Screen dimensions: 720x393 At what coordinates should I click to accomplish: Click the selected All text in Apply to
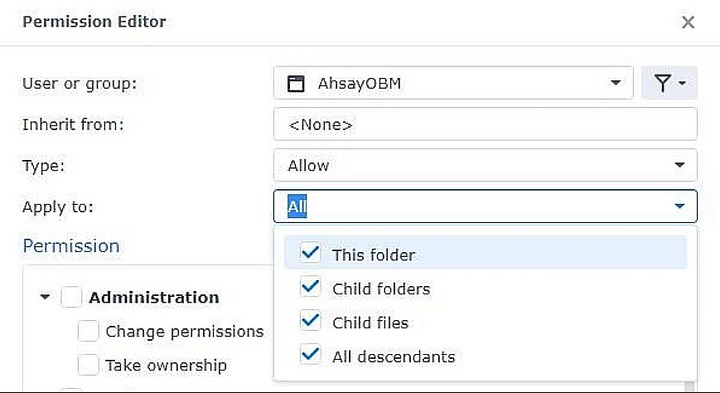click(x=297, y=207)
